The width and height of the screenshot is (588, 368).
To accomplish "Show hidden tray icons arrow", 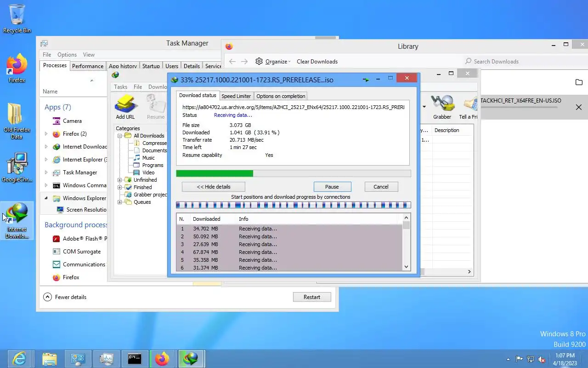I will (508, 359).
